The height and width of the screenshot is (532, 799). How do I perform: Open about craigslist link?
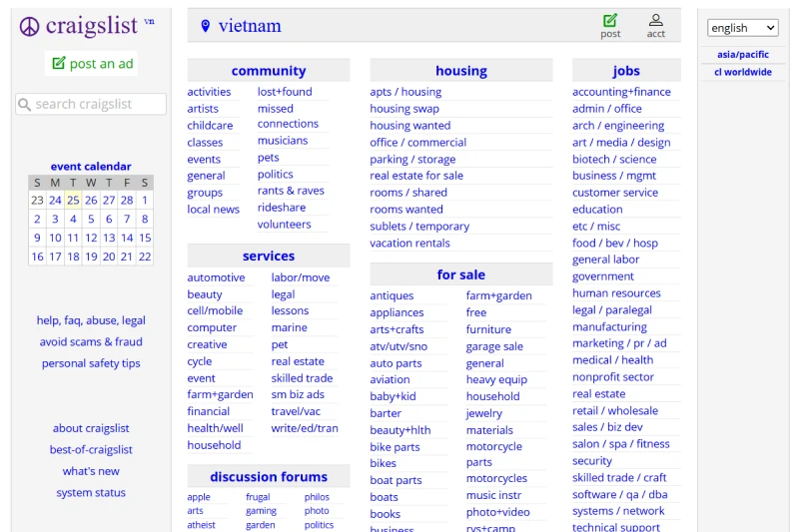pos(91,428)
